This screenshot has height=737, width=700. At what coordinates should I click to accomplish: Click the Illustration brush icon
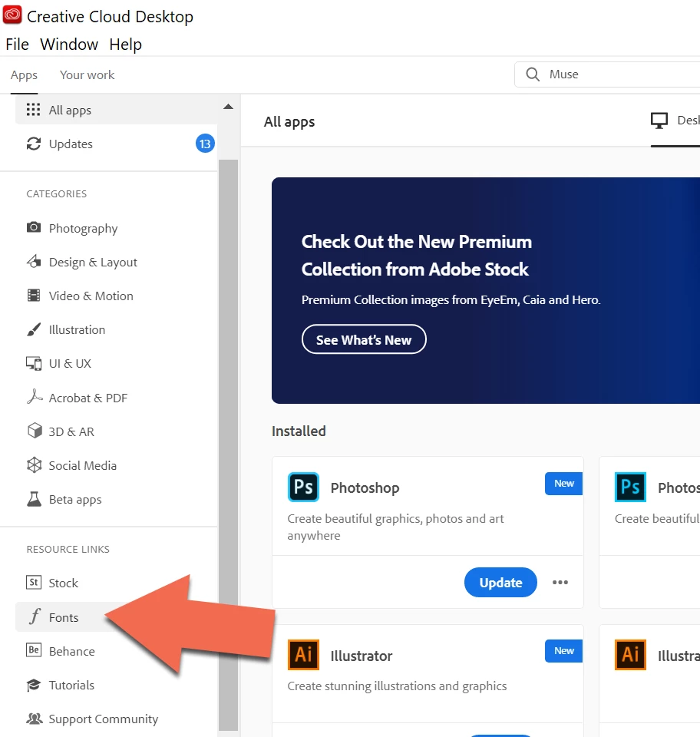pos(33,329)
